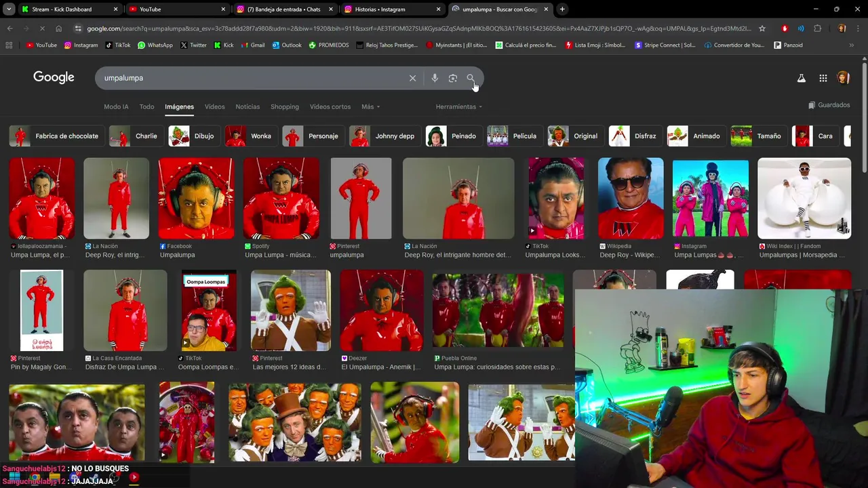
Task: Click the Google logo
Action: tap(54, 77)
